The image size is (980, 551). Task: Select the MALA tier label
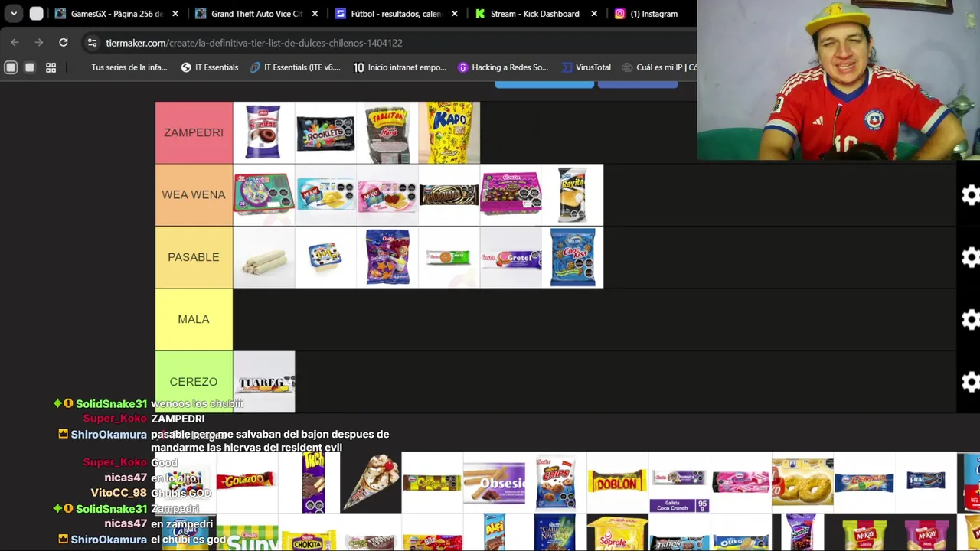194,319
